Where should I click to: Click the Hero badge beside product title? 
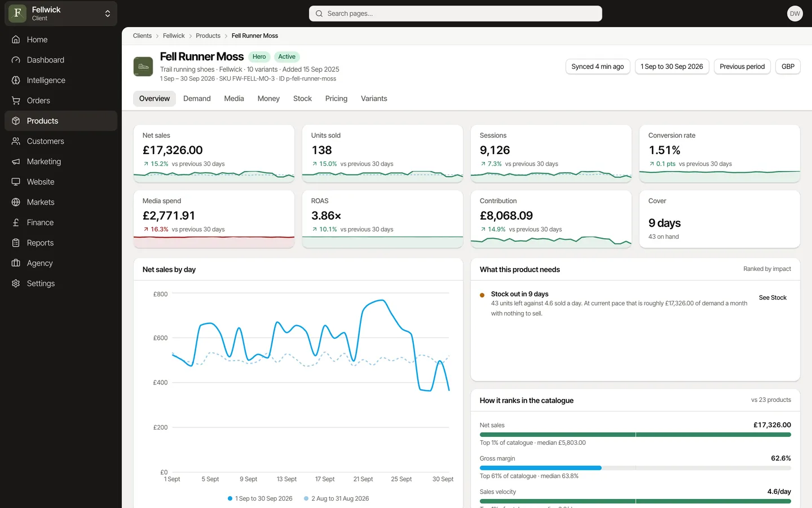(x=259, y=56)
